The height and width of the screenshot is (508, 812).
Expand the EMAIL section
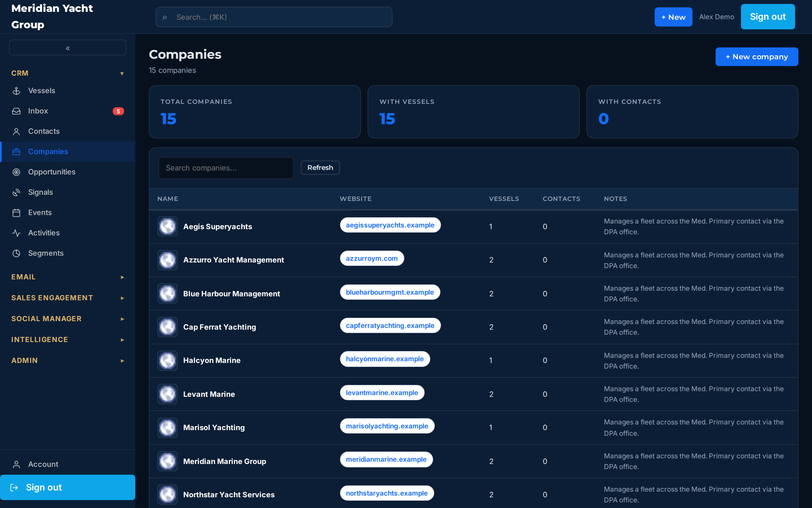(x=68, y=277)
